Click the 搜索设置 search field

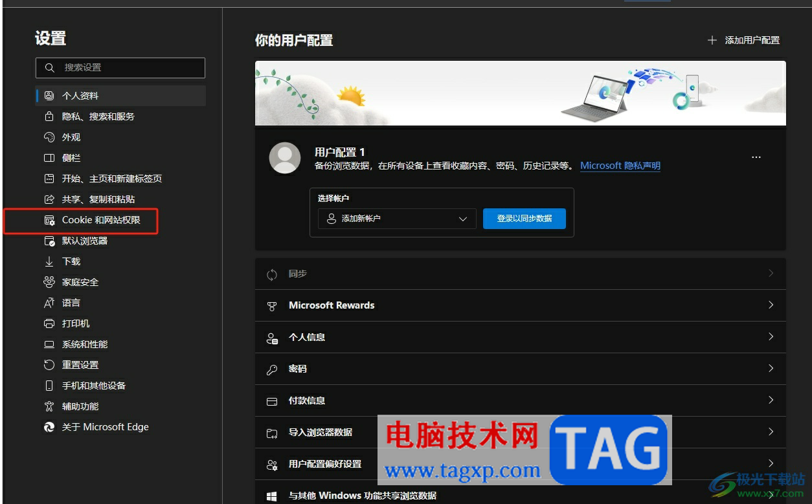click(x=120, y=67)
